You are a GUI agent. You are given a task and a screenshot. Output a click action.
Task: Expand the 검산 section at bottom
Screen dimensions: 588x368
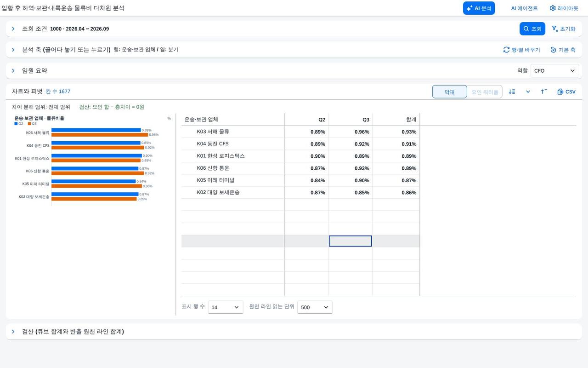tap(13, 331)
